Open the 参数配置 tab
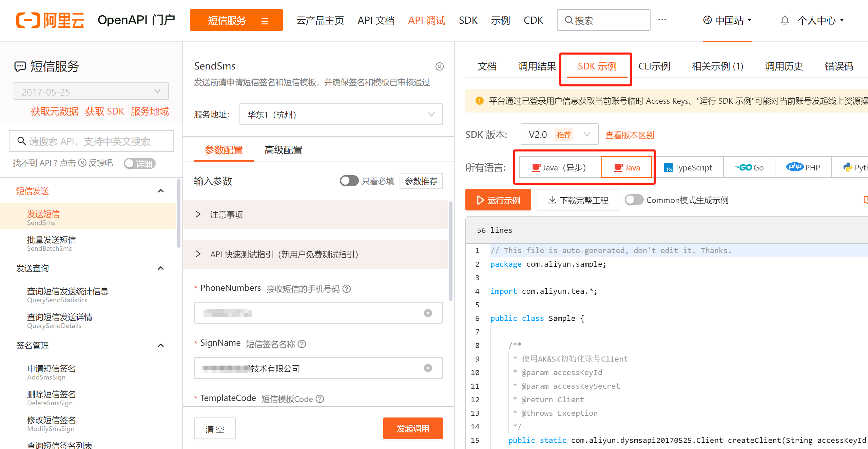 coord(224,150)
